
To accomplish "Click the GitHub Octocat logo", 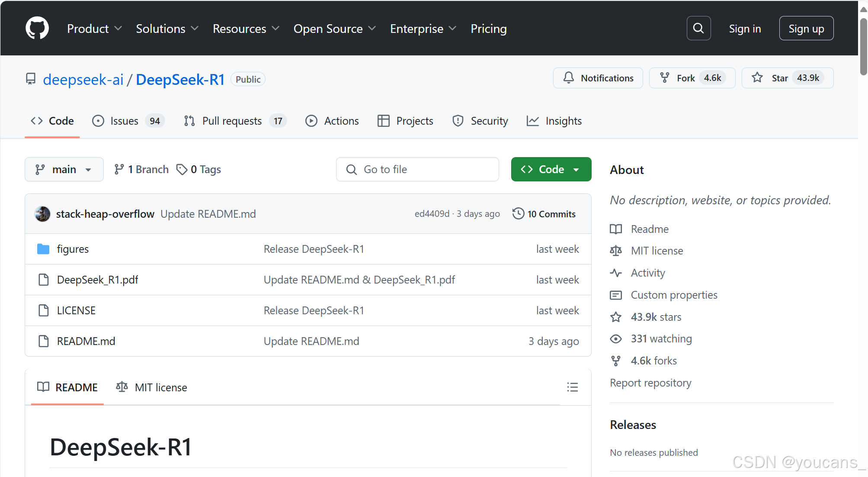I will click(37, 28).
